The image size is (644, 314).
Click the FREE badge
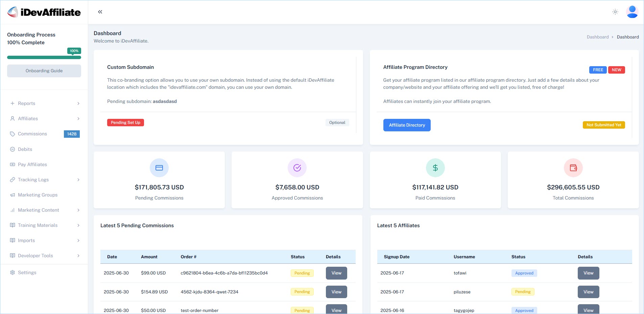pos(598,70)
